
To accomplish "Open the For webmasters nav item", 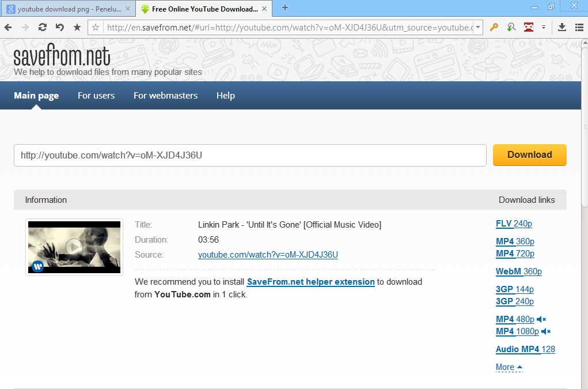I will (x=165, y=96).
